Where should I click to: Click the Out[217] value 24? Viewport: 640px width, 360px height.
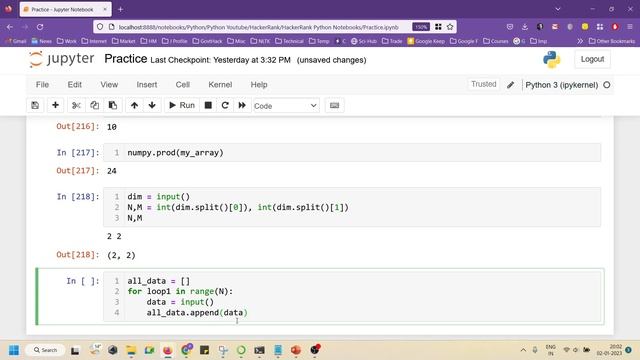click(x=112, y=171)
